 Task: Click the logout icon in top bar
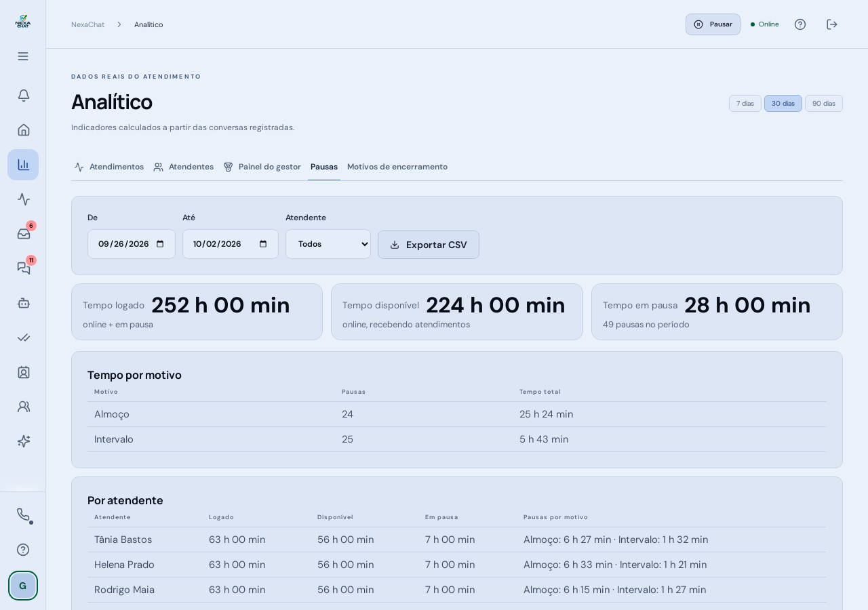click(832, 24)
